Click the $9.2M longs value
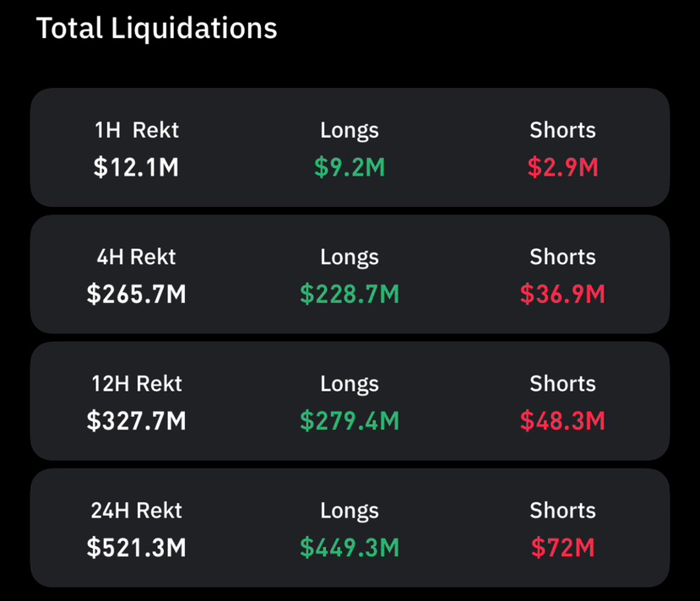 pyautogui.click(x=350, y=167)
